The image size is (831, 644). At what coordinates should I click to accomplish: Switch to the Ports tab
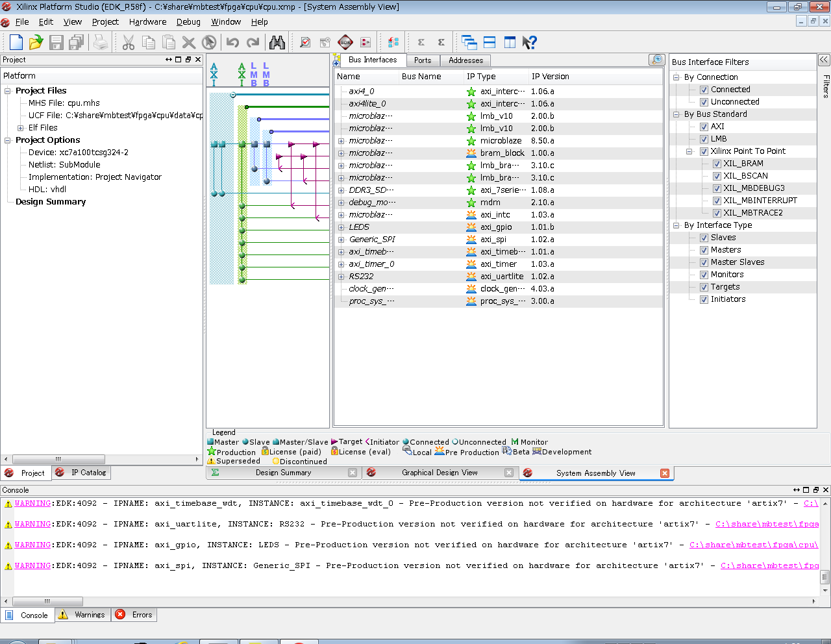point(423,60)
